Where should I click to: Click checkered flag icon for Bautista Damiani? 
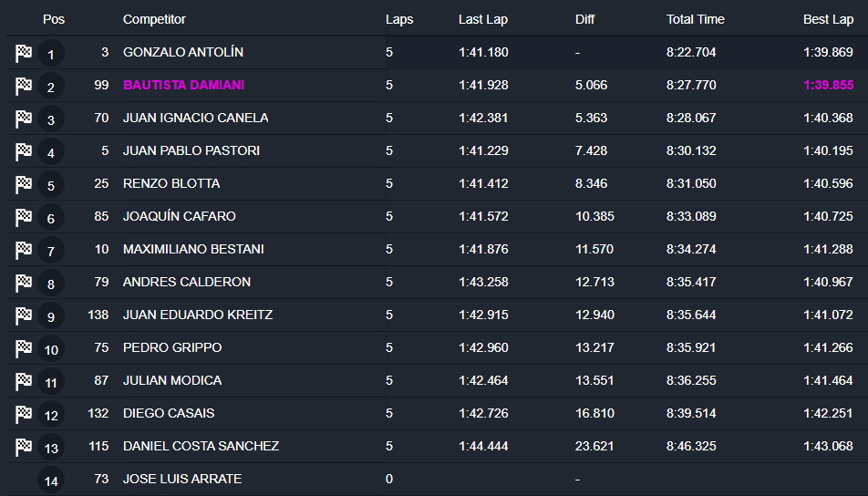(x=24, y=87)
